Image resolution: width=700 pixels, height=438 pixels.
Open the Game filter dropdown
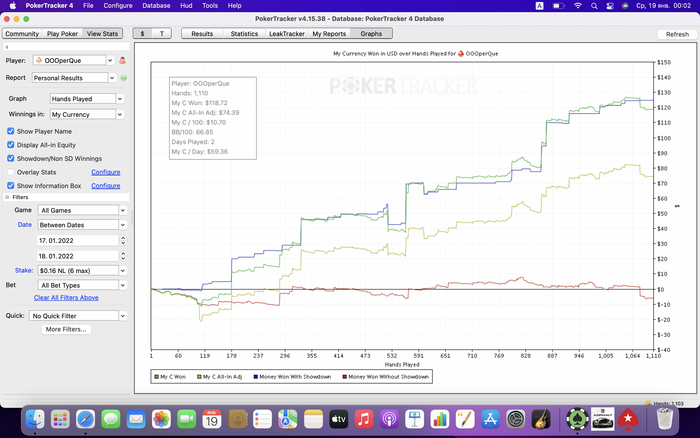[123, 210]
